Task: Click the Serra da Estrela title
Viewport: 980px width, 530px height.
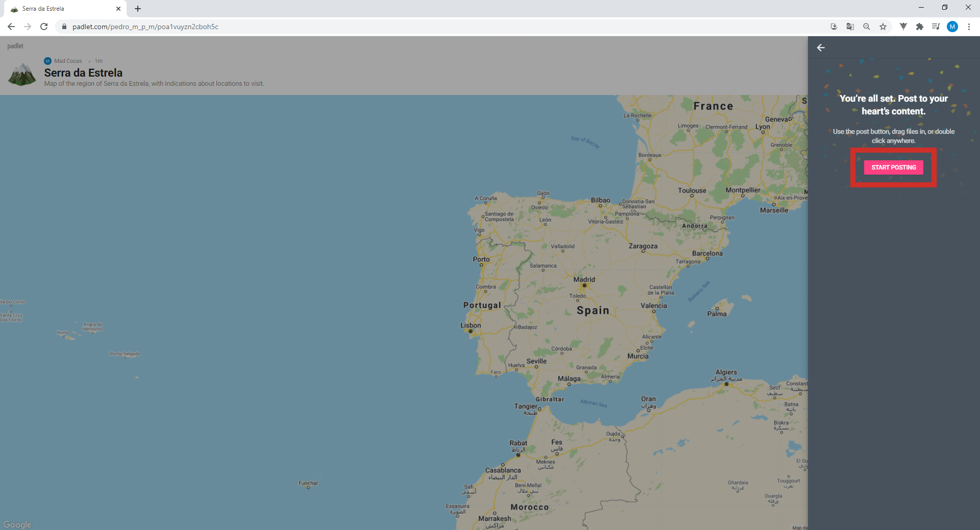Action: (83, 73)
